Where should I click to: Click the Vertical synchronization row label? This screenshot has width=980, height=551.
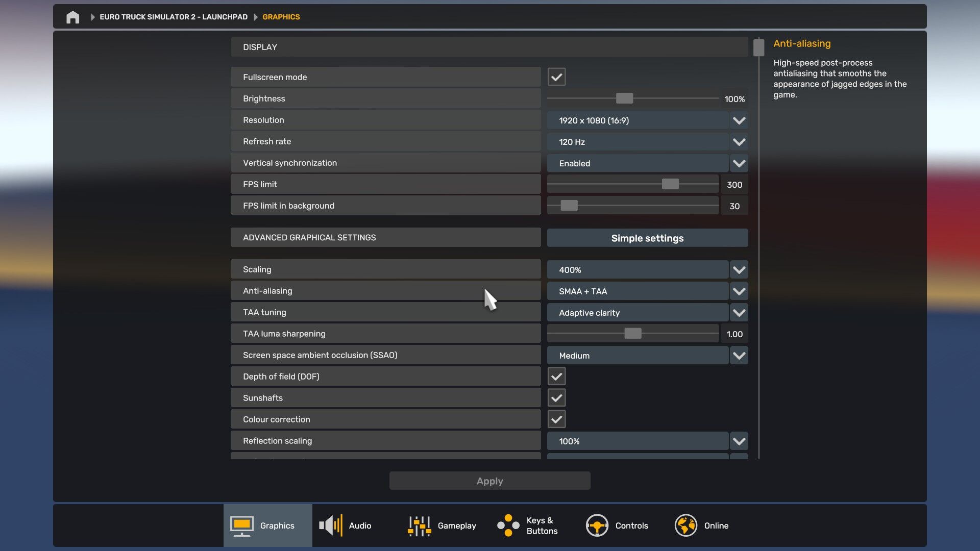coord(385,163)
